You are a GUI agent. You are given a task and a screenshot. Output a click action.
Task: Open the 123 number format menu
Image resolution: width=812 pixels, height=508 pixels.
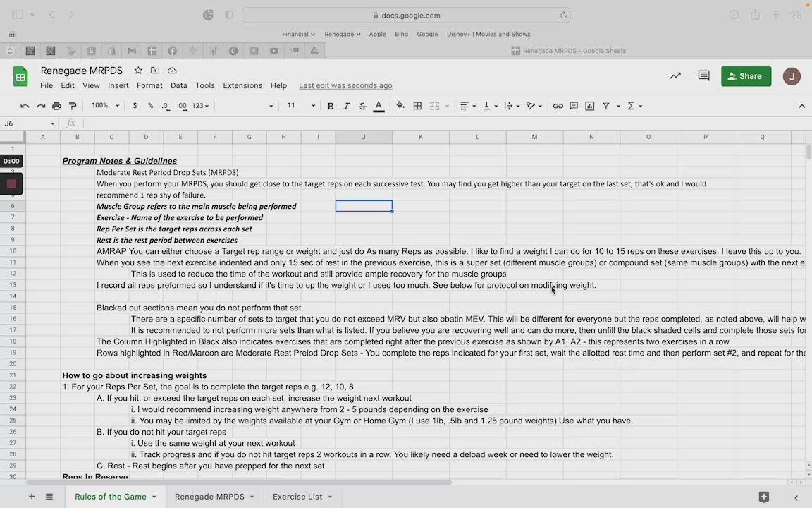pos(200,106)
